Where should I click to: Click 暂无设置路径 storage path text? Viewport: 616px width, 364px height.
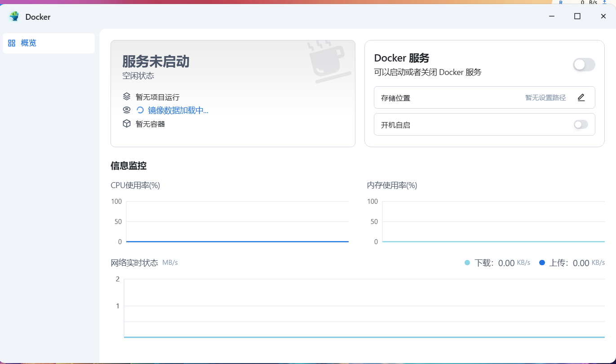click(545, 97)
